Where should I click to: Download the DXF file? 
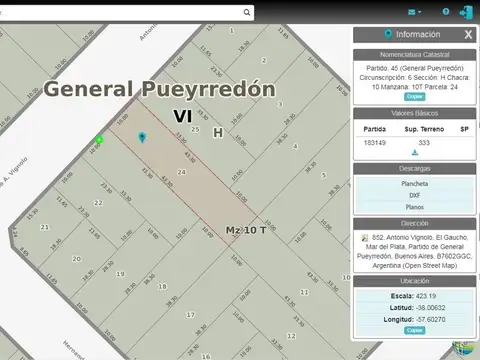click(415, 195)
